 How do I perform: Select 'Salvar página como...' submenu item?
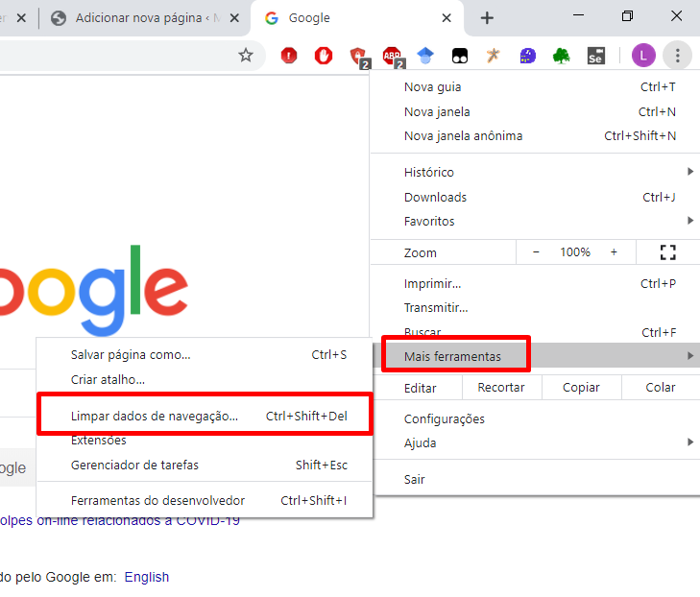pyautogui.click(x=205, y=355)
